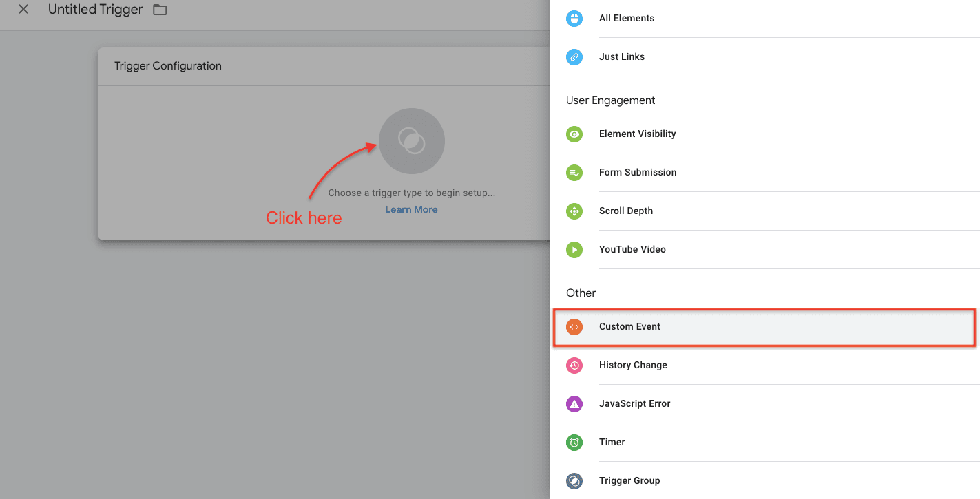
Task: Click the trigger type placeholder circle icon
Action: pos(412,141)
